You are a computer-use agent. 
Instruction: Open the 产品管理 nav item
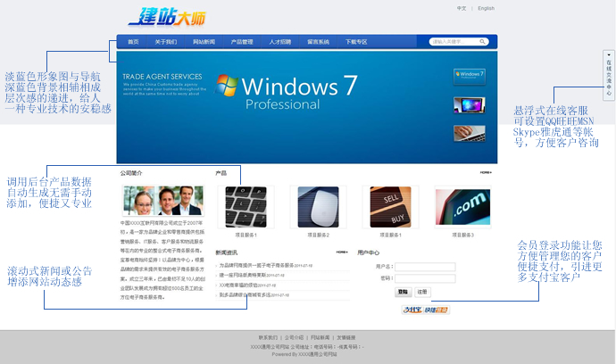click(242, 42)
